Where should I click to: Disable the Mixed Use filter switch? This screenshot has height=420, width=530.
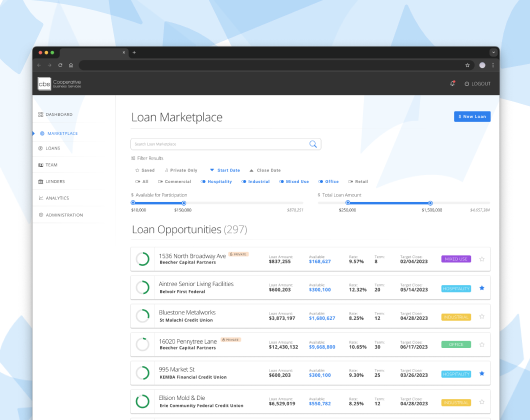coord(294,181)
